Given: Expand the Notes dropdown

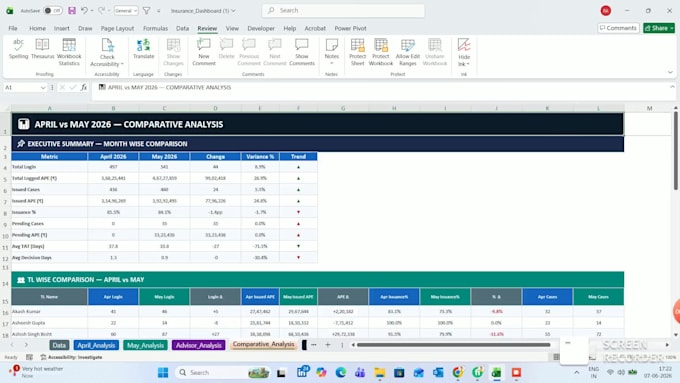Looking at the screenshot, I should (x=332, y=64).
